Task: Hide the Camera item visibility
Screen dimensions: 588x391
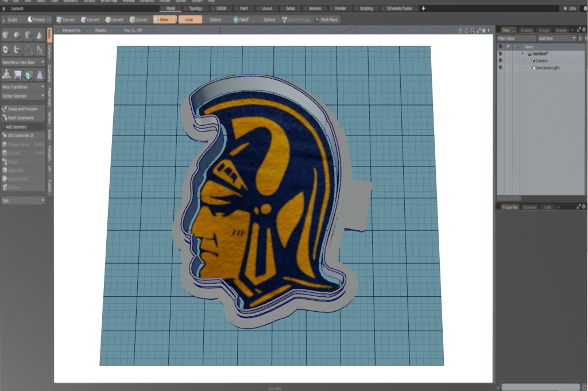Action: pyautogui.click(x=500, y=61)
